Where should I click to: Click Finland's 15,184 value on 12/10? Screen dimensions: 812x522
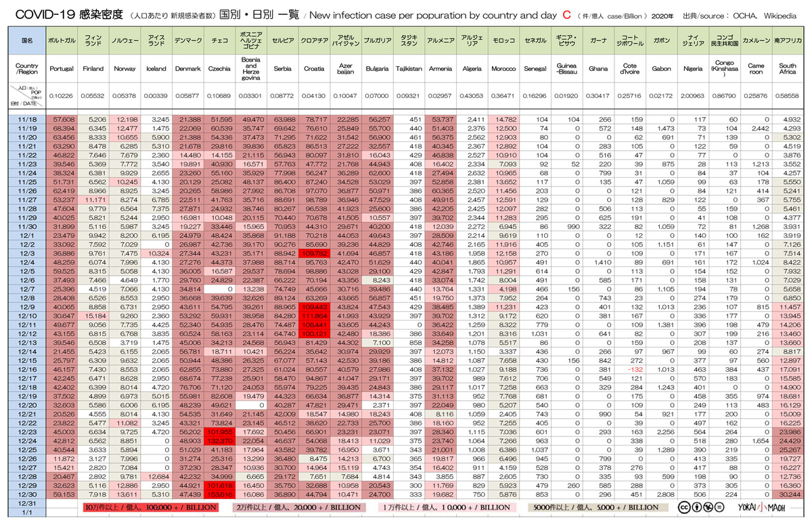coord(93,315)
